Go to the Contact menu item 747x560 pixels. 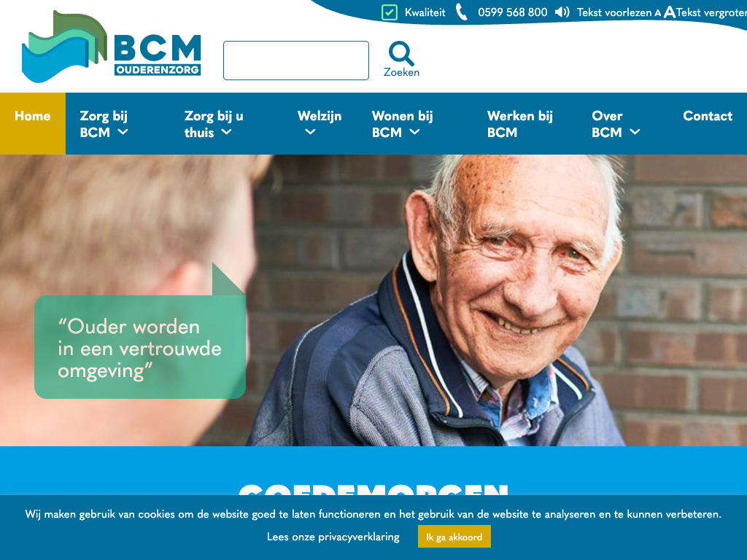[x=708, y=116]
